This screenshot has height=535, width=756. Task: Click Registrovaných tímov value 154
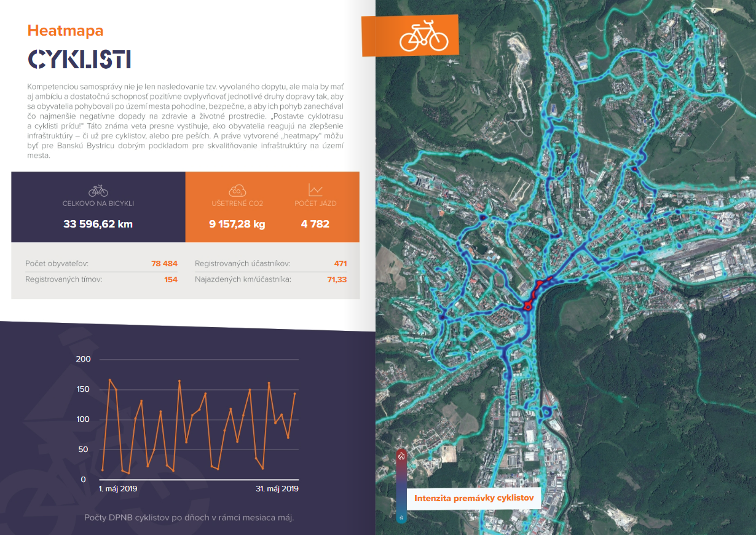click(171, 279)
